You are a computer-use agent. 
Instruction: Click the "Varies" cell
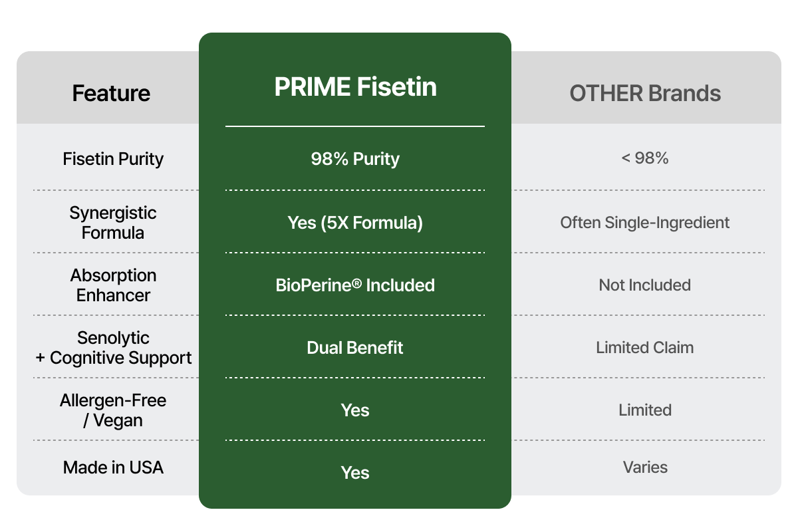[x=645, y=467]
